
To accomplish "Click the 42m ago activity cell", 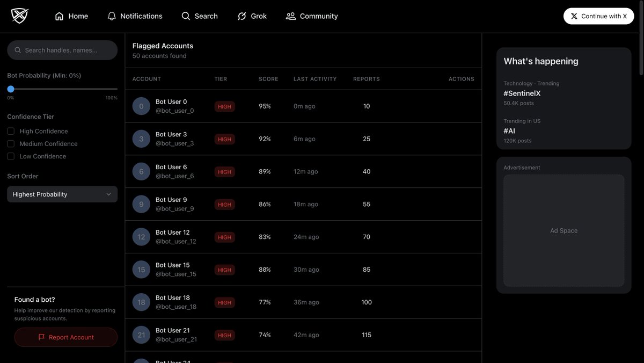I will coord(306,335).
